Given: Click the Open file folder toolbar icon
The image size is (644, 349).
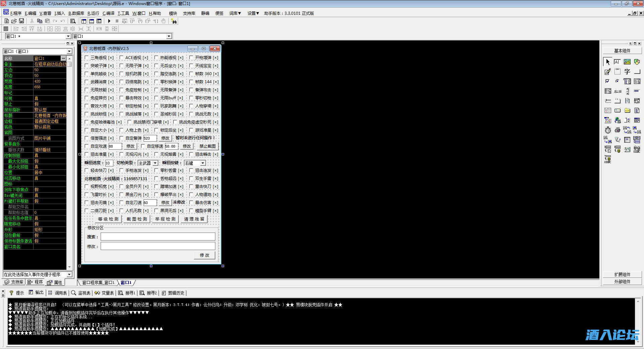Looking at the screenshot, I should click(14, 21).
